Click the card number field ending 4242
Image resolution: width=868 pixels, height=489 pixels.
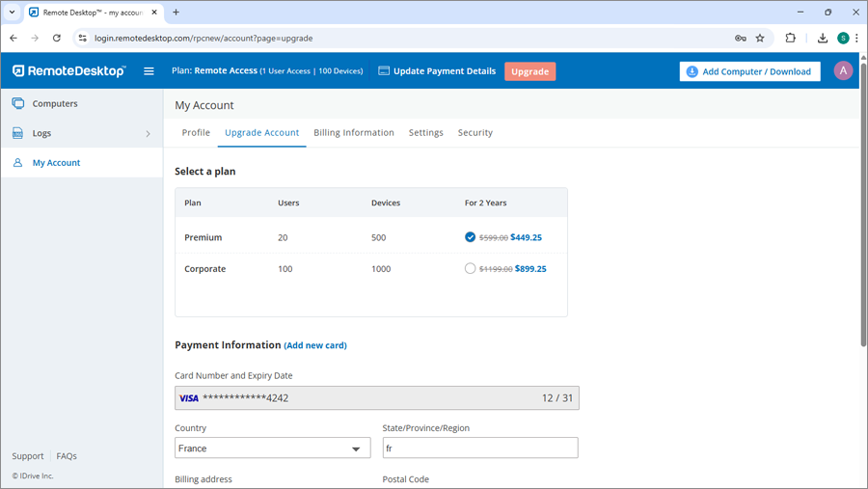376,398
